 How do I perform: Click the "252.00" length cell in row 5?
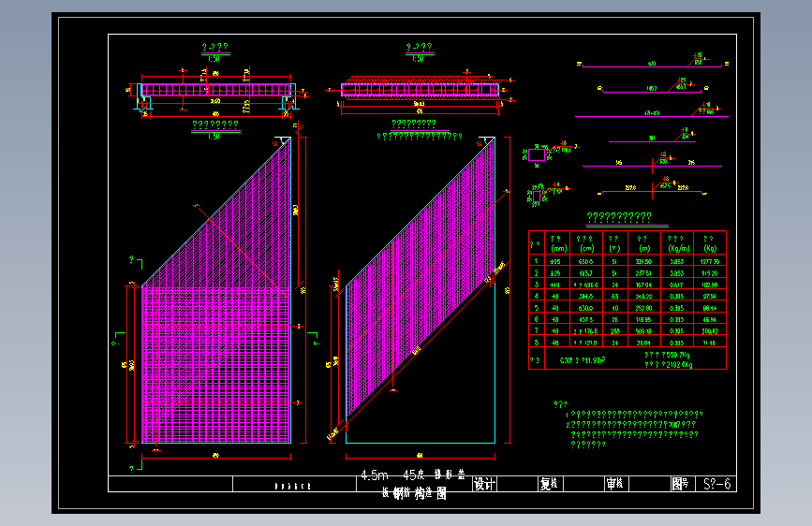coord(643,308)
